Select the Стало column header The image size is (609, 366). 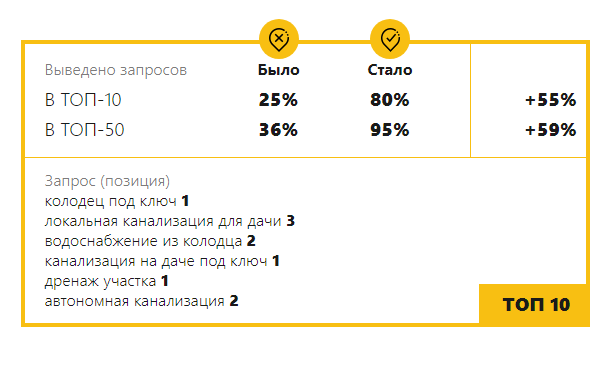(x=390, y=70)
